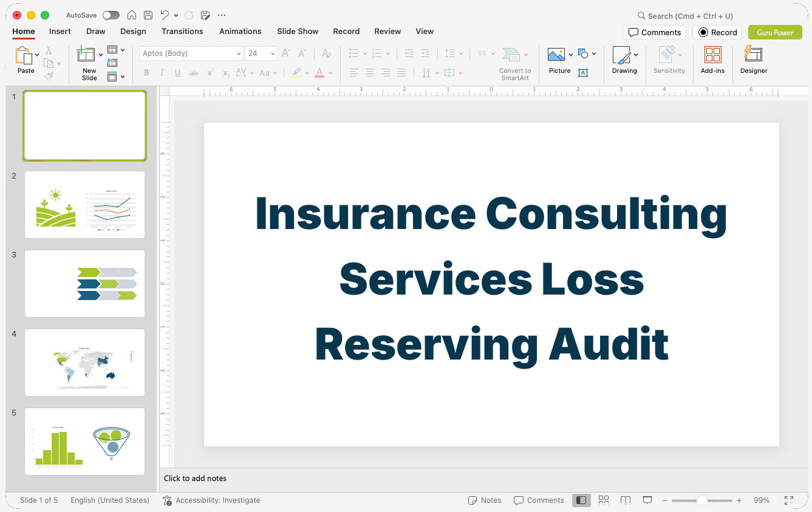Open the Insert tab

coord(60,31)
